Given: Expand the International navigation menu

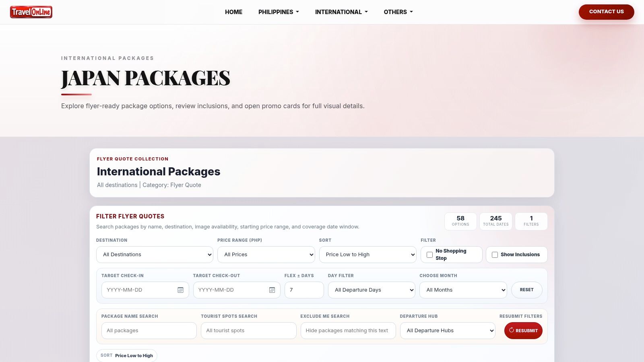Looking at the screenshot, I should click(x=341, y=12).
